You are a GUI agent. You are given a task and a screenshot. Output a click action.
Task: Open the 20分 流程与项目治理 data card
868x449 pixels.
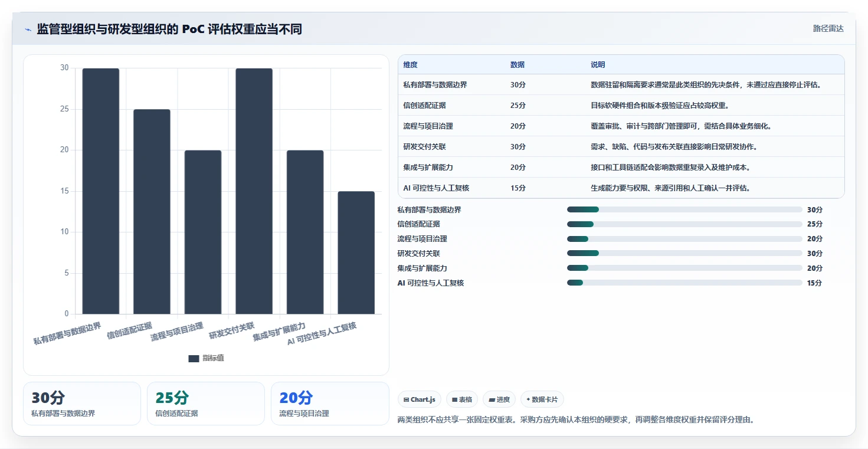coord(330,404)
